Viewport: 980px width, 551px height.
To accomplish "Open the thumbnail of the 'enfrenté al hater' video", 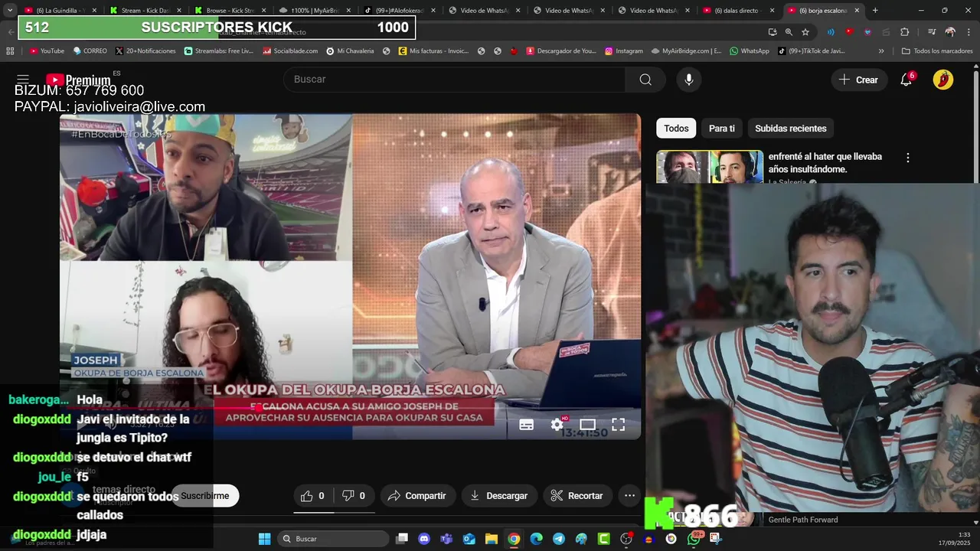I will point(710,167).
